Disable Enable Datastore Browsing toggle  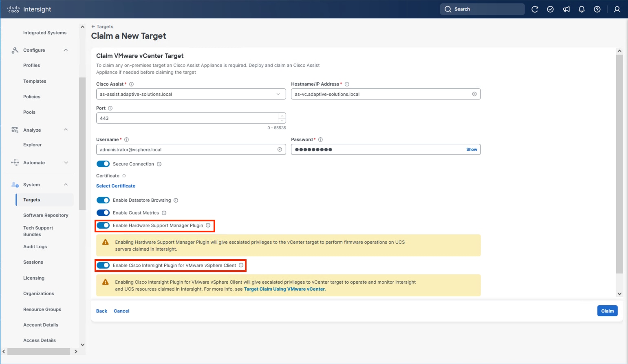[x=103, y=200]
